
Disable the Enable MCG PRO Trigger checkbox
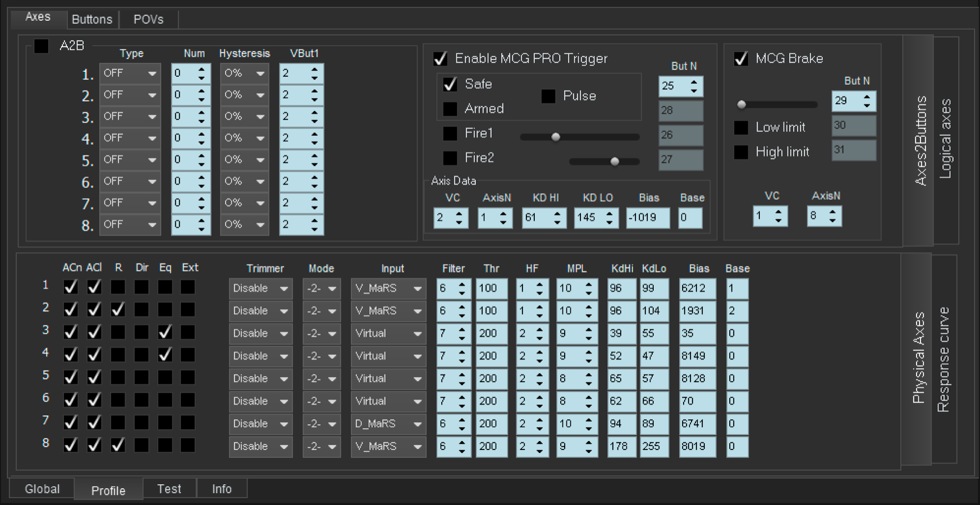tap(441, 58)
